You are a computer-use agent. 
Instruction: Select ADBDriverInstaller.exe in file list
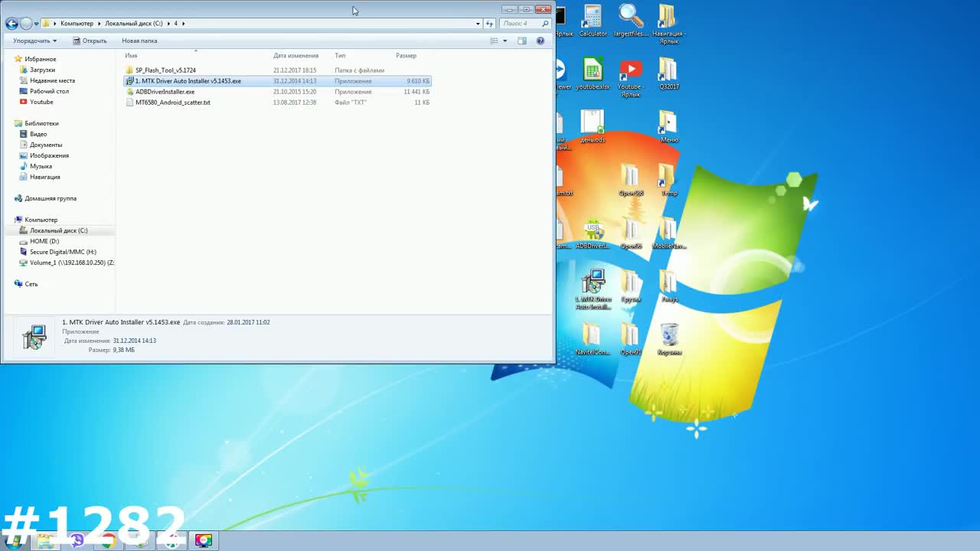pyautogui.click(x=278, y=92)
